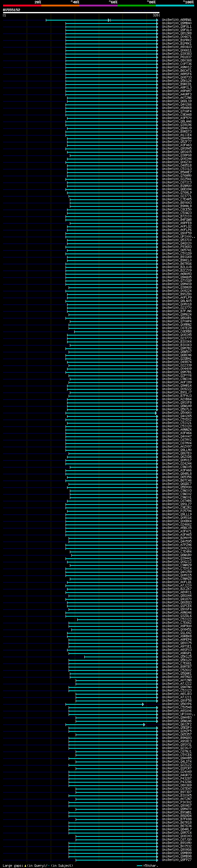
Task: Select hit UniRef100_O22339
Action: (x=177, y=365)
